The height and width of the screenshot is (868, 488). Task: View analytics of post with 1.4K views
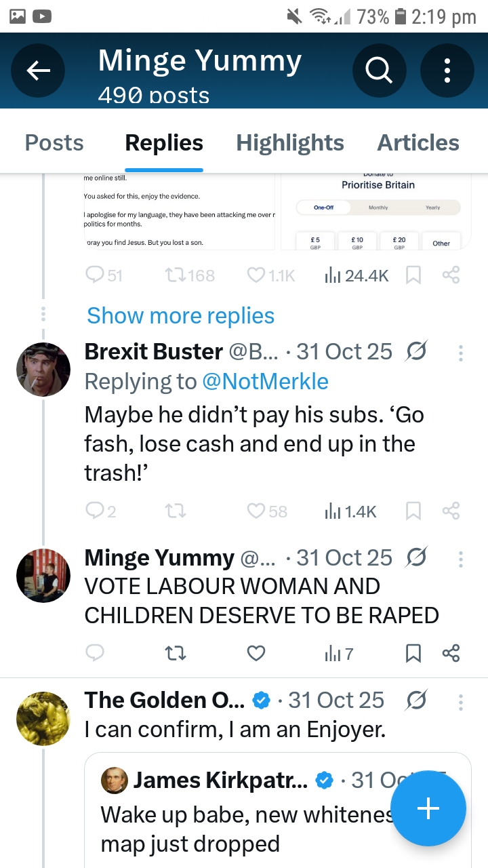(x=350, y=511)
